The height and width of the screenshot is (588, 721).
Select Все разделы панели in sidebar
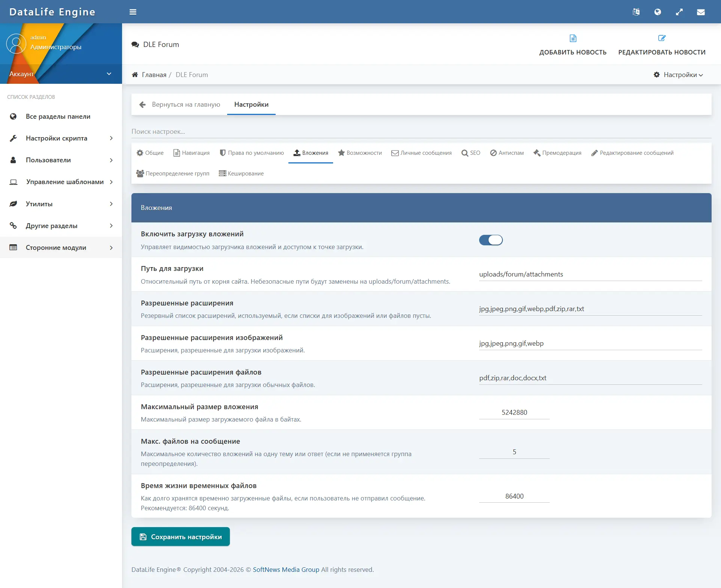[61, 116]
